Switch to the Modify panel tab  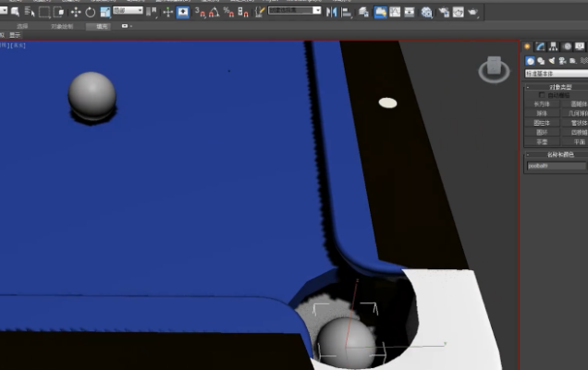pyautogui.click(x=540, y=46)
